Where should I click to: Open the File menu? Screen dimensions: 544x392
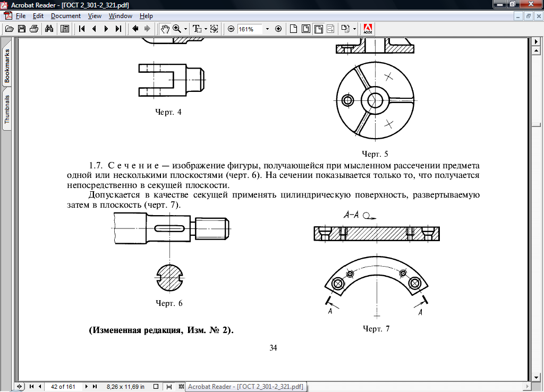(21, 16)
